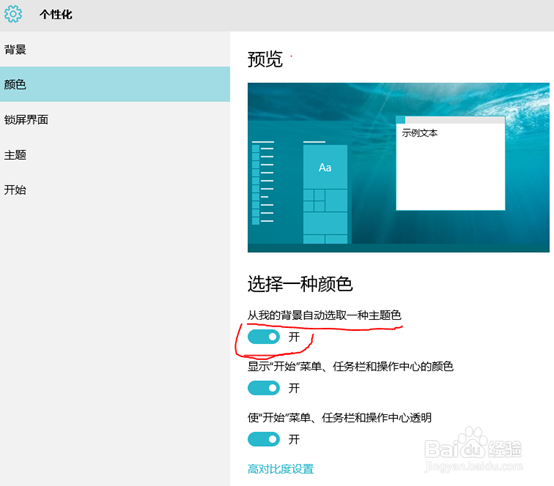
Task: Disable the 使"开始"菜单、任务栏和操作中心透明 switch
Action: click(264, 439)
